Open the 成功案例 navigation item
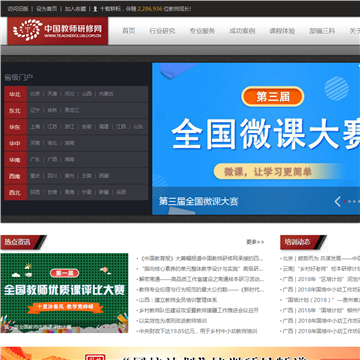 click(x=242, y=31)
